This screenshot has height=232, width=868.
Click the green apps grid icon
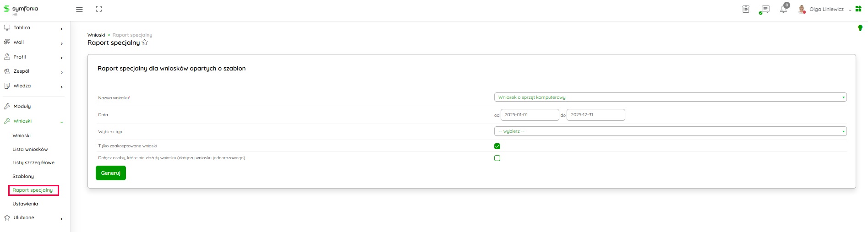(858, 9)
